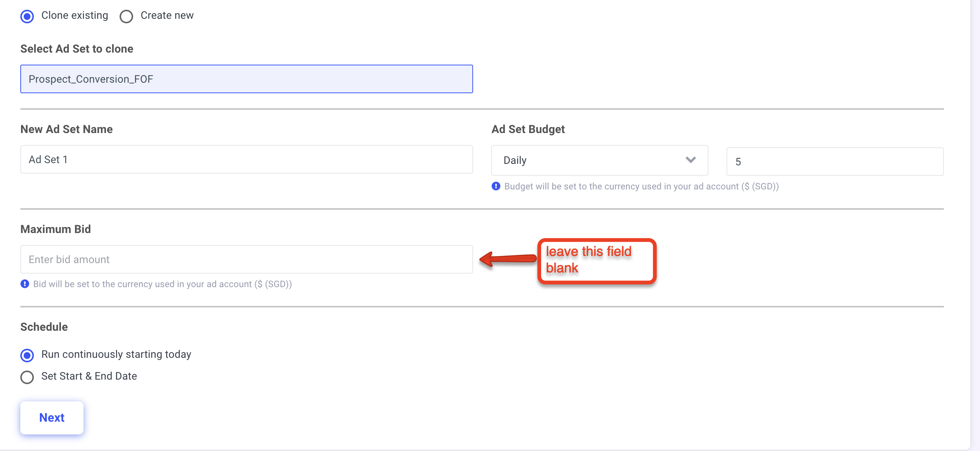The height and width of the screenshot is (451, 980).
Task: Select Set Start & End Date option
Action: [x=27, y=377]
